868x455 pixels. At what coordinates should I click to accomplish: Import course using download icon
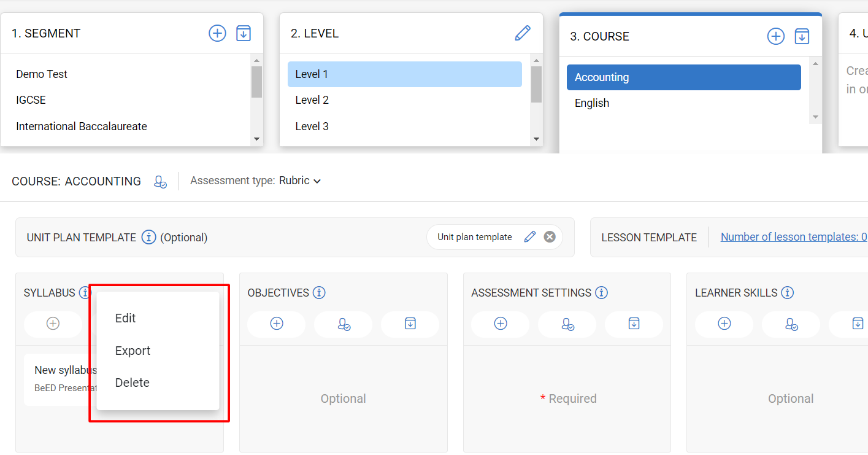[802, 36]
